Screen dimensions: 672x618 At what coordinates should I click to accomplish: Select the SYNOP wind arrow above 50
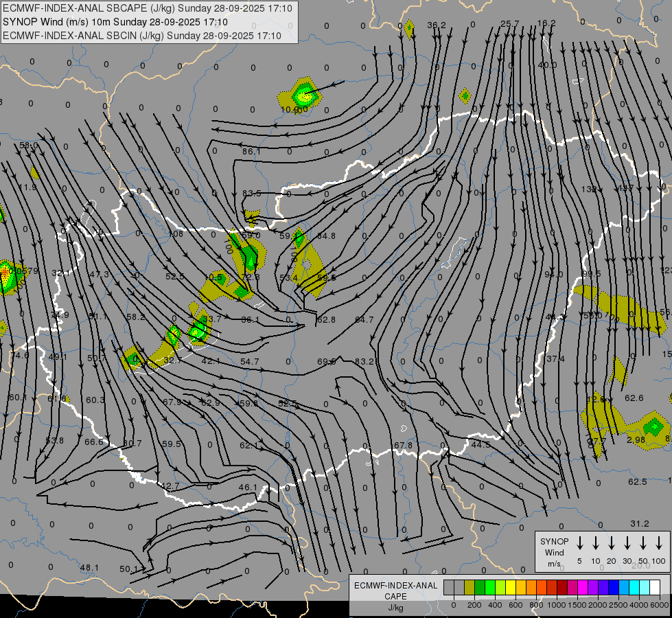point(643,543)
